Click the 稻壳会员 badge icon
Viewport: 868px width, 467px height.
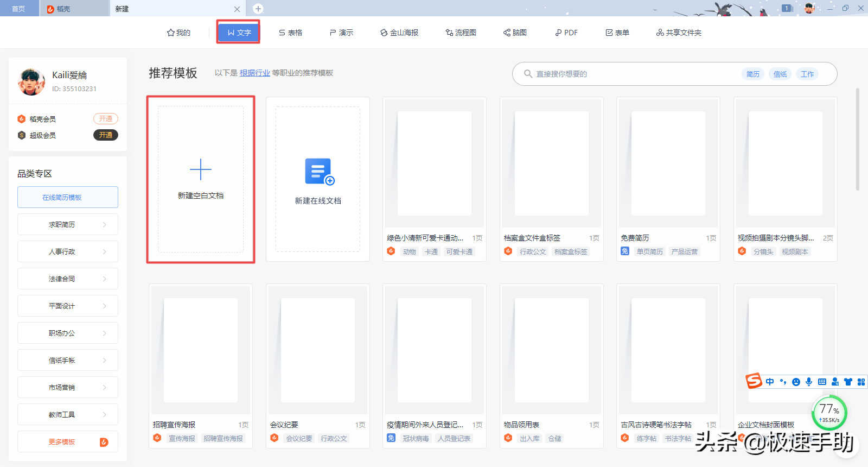coord(22,119)
